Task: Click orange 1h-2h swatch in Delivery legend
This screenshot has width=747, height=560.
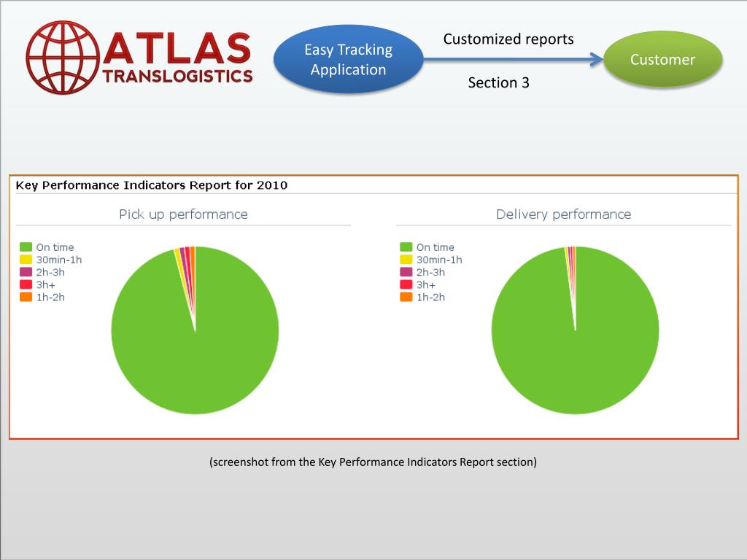Action: (406, 297)
